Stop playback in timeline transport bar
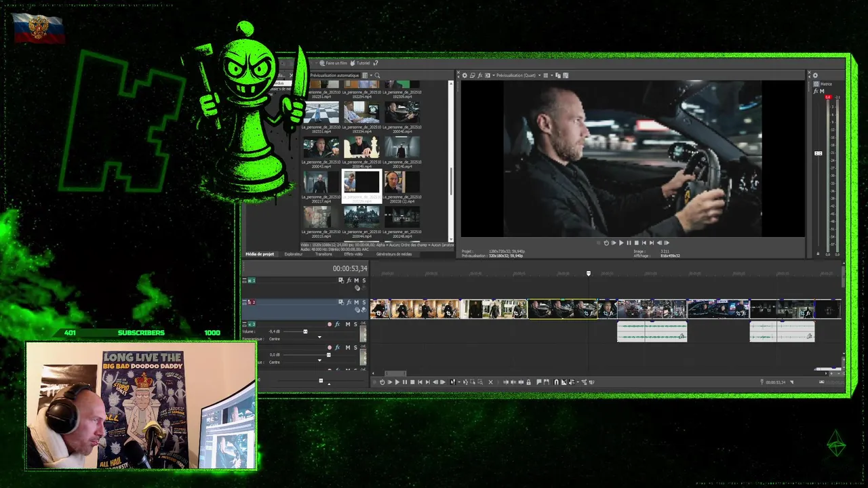Viewport: 868px width, 488px height. pos(412,382)
